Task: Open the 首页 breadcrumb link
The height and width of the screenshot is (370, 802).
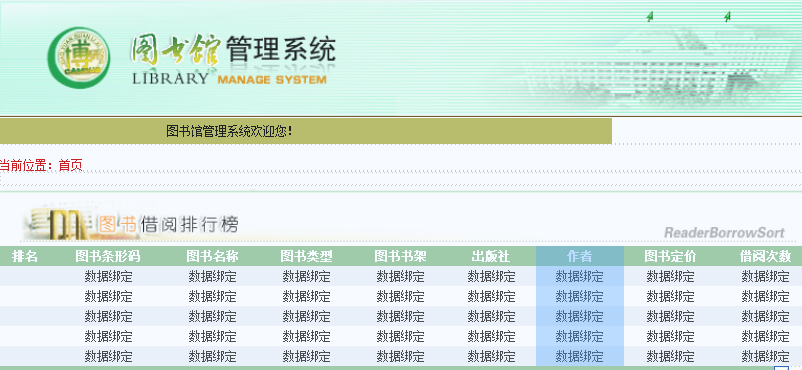Action: coord(71,165)
